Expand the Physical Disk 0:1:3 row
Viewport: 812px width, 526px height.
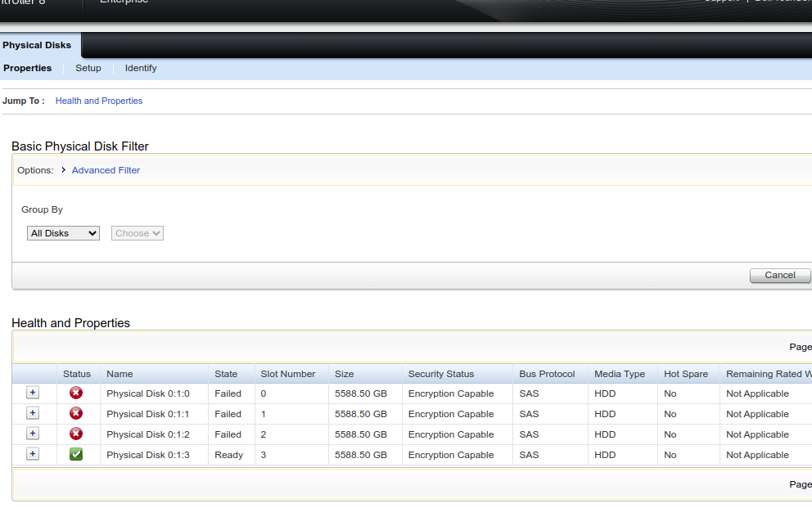(33, 454)
